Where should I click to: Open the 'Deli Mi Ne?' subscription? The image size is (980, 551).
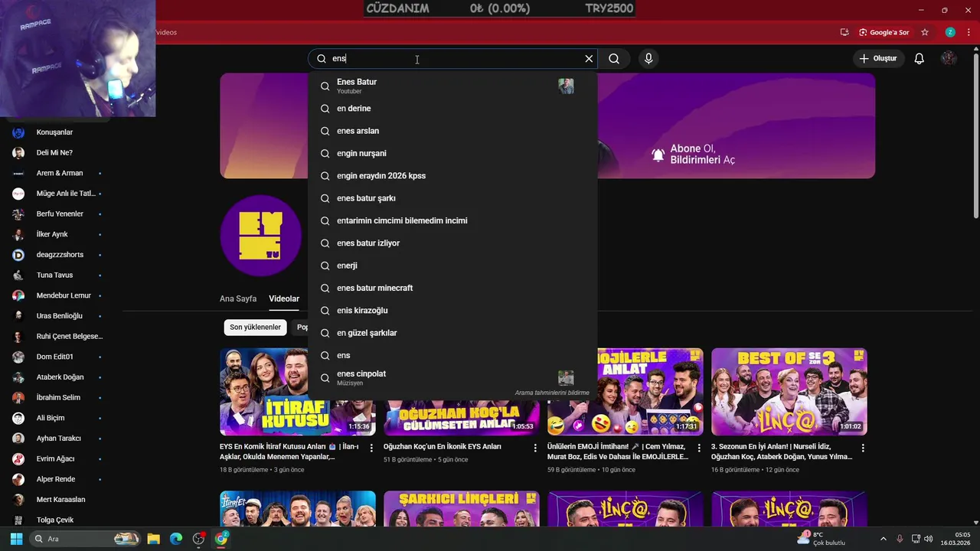[x=54, y=152]
